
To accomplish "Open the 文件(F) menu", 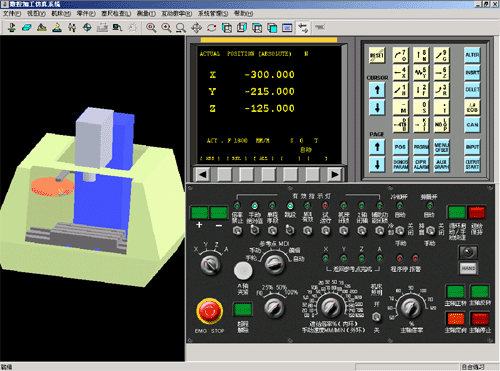I will (x=12, y=13).
